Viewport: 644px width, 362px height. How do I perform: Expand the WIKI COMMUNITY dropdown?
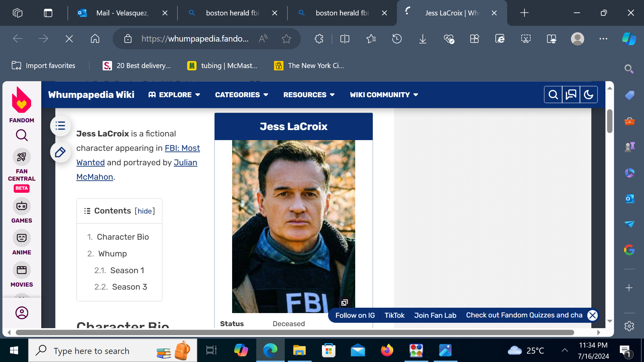(384, 95)
